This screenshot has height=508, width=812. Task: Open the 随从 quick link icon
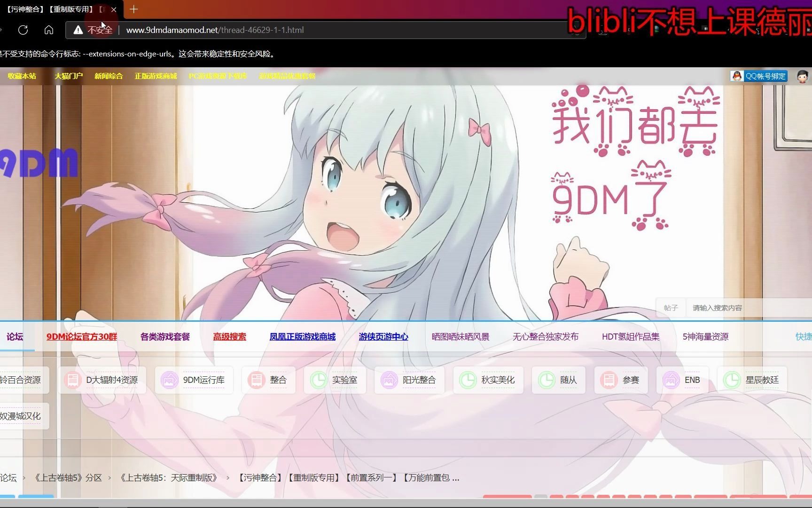547,380
